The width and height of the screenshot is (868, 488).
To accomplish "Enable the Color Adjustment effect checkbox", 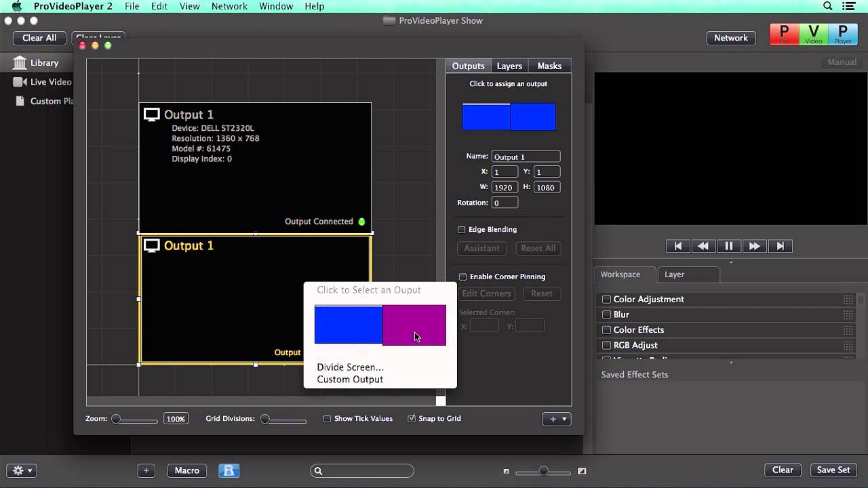I will [607, 300].
